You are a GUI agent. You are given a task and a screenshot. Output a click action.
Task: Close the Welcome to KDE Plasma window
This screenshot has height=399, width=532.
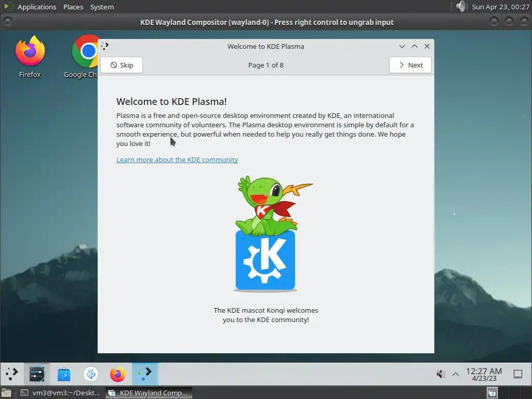click(427, 46)
